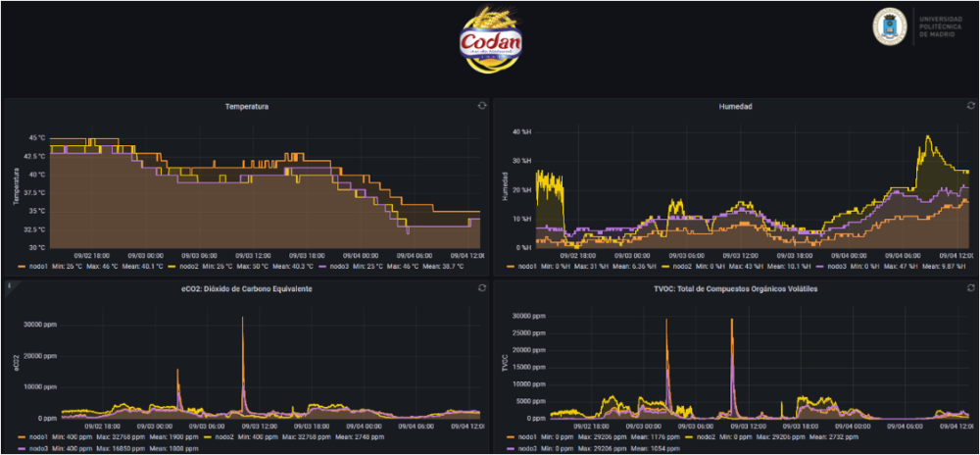
Task: Click the Codan logo at top center
Action: coord(491,40)
